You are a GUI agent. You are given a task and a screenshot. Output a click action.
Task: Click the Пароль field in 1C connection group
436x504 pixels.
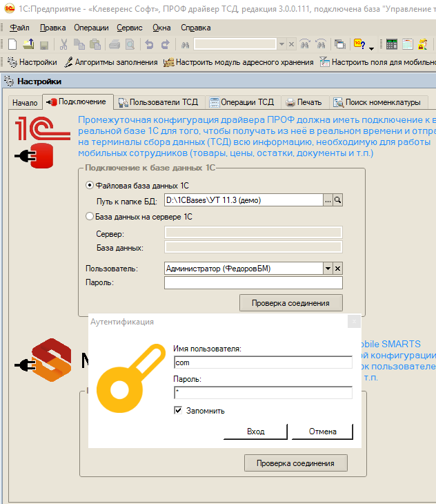coord(253,282)
